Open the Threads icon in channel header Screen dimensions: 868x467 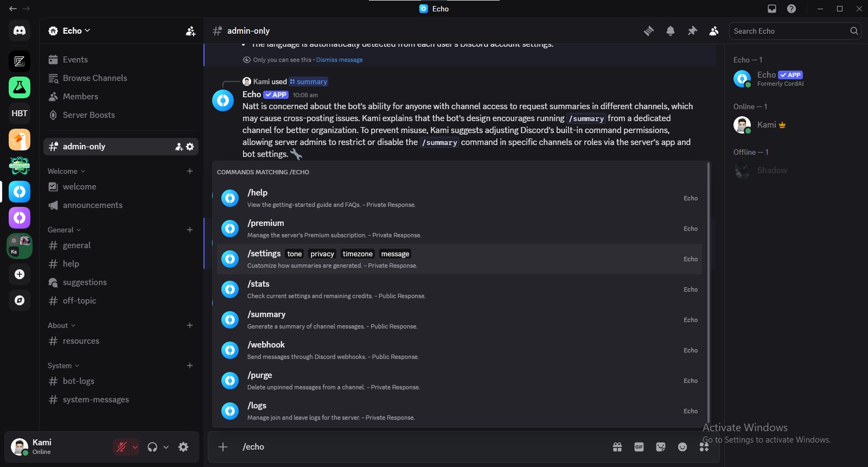click(649, 31)
